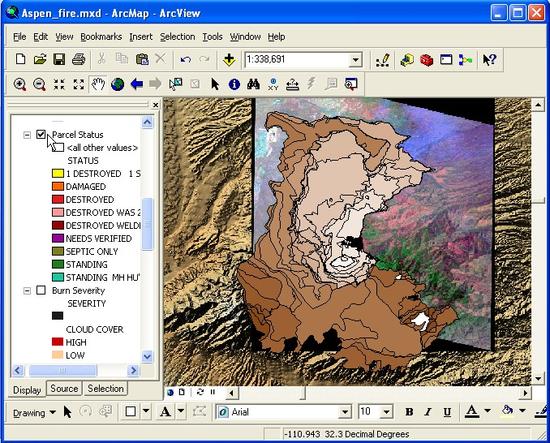The width and height of the screenshot is (550, 443).
Task: Open the Drawing menu button
Action: click(34, 412)
